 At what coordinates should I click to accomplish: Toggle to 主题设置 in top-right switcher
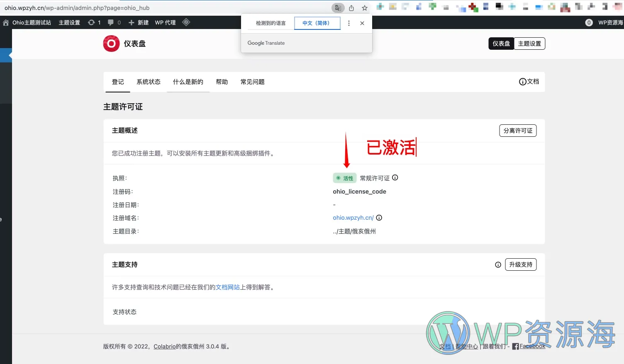click(x=529, y=44)
